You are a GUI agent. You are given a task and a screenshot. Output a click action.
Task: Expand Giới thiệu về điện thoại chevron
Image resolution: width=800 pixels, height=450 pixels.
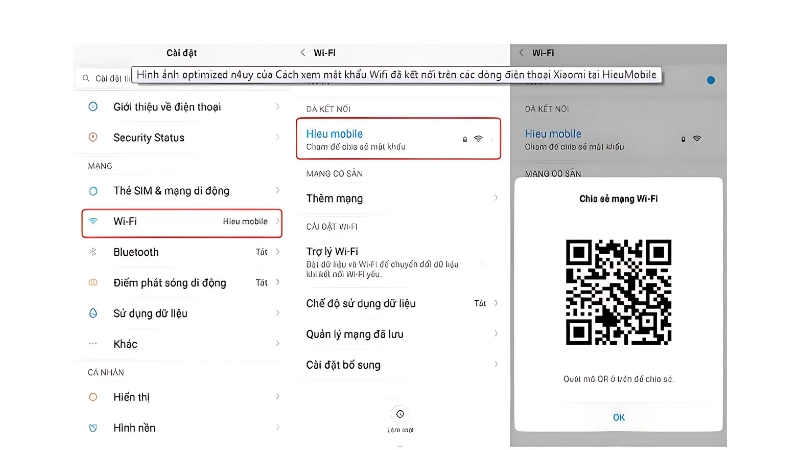pos(278,106)
